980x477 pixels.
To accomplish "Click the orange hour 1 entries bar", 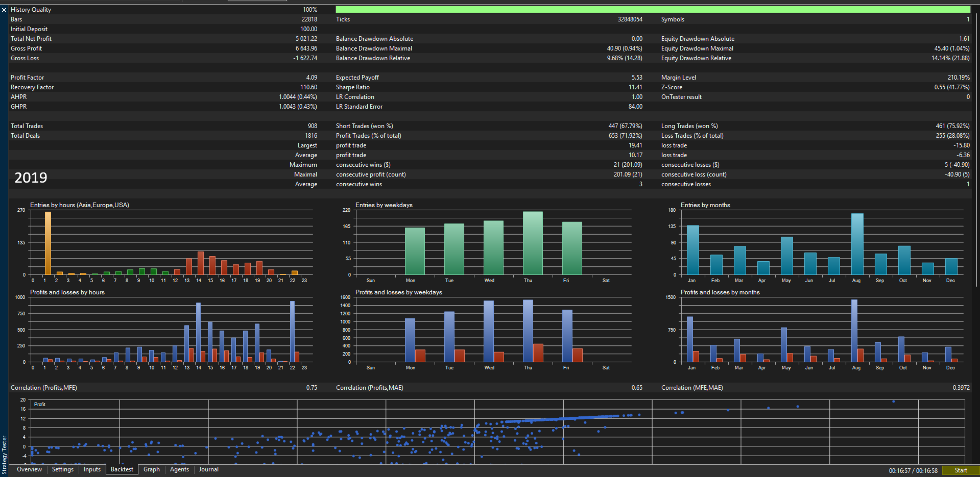I will coord(47,243).
